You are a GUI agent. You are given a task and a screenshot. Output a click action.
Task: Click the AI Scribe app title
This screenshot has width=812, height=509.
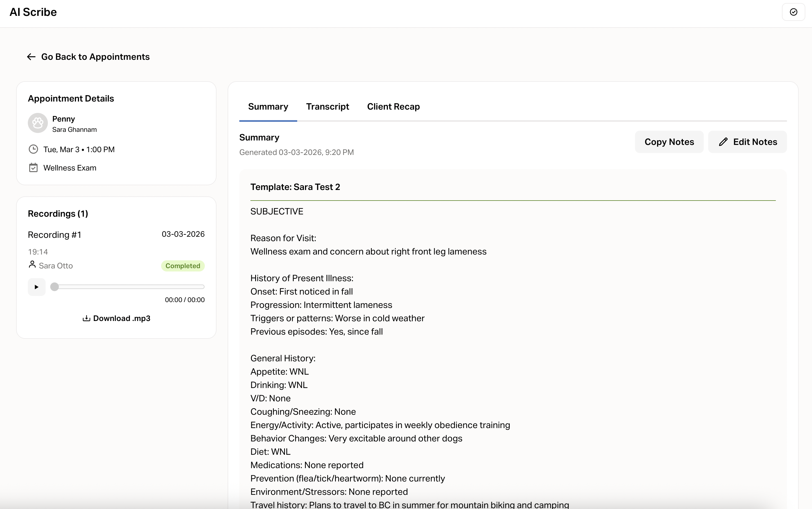pyautogui.click(x=33, y=12)
